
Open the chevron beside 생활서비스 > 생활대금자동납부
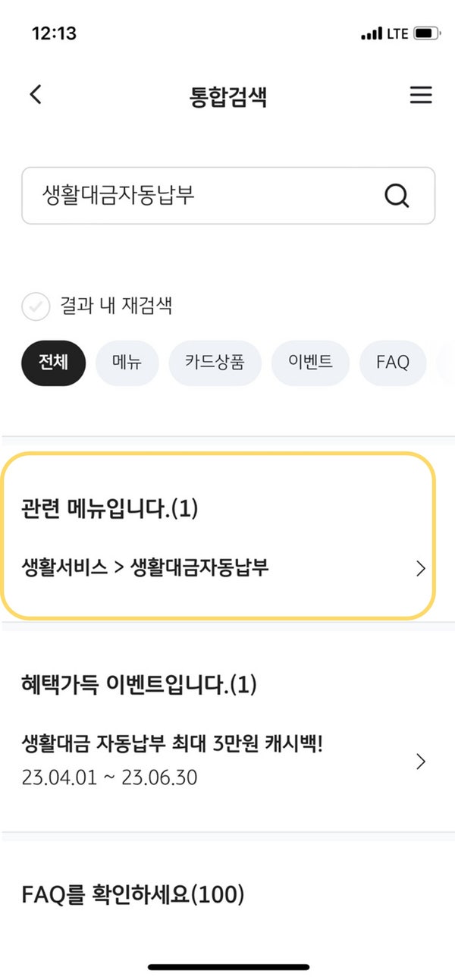coord(421,569)
